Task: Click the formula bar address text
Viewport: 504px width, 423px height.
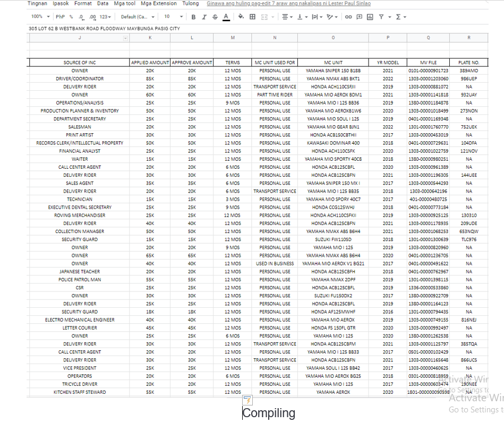Action: coord(104,29)
